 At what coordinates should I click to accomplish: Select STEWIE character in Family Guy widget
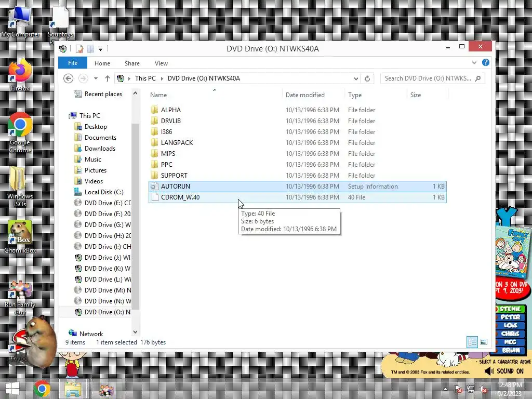click(x=510, y=309)
